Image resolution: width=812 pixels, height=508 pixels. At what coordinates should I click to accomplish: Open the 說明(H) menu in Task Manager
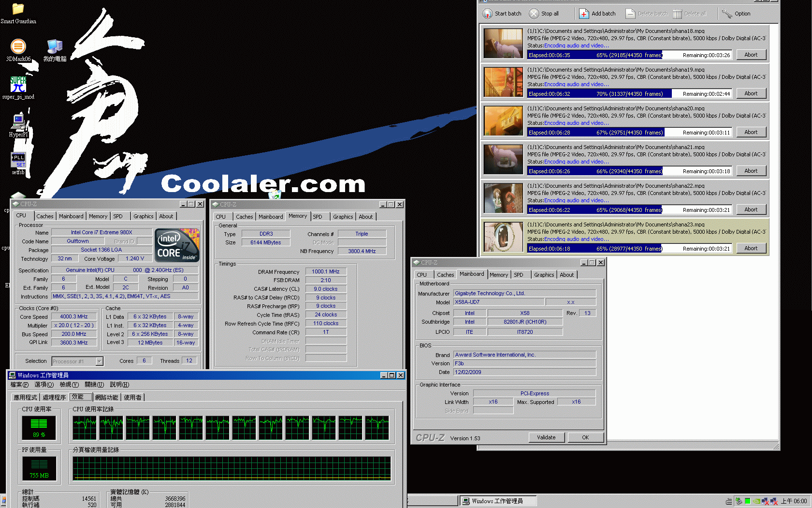pyautogui.click(x=119, y=385)
